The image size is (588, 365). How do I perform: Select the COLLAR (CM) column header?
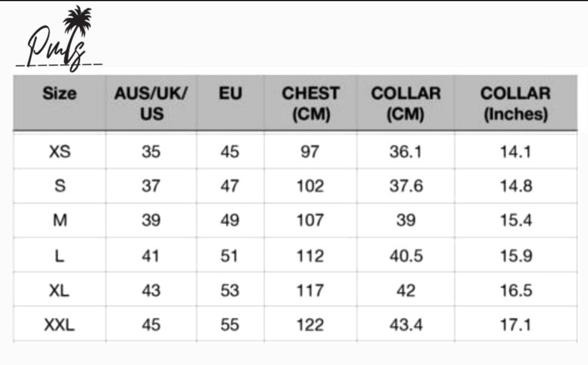tap(406, 104)
